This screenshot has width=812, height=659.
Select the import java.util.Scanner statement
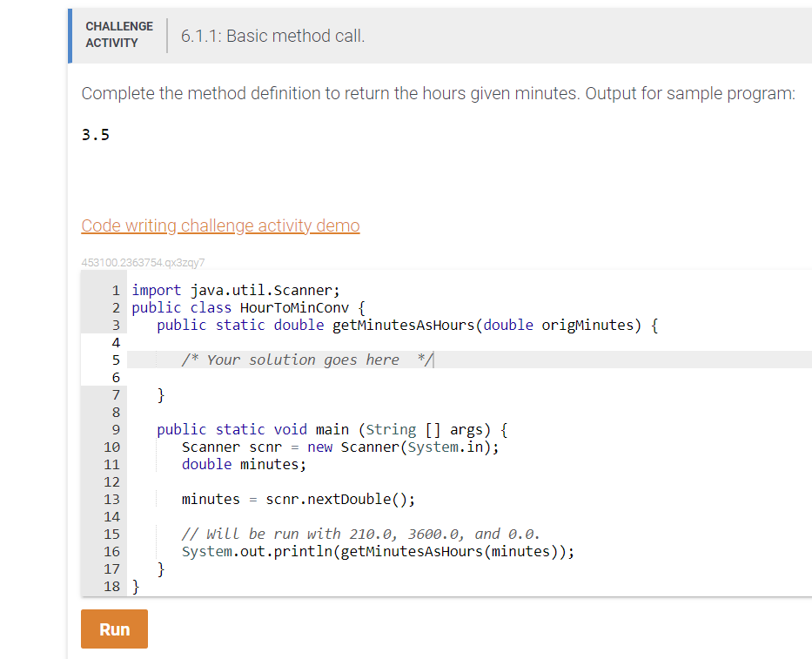click(233, 290)
